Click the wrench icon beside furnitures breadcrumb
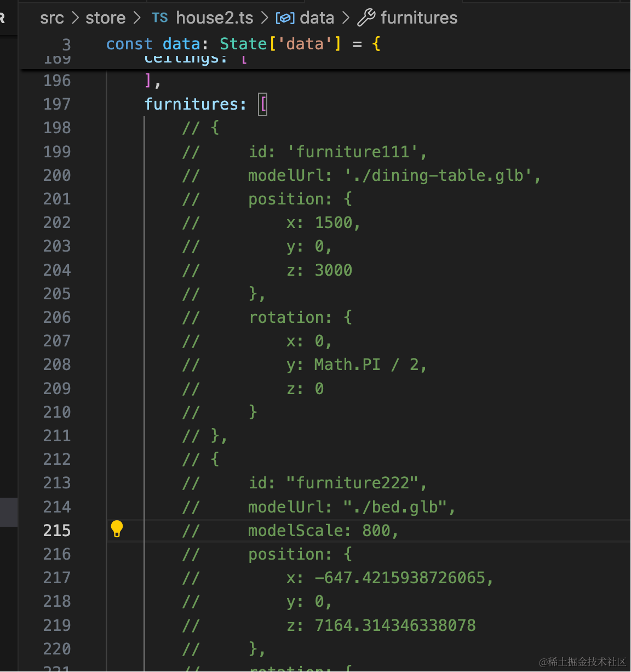Image resolution: width=631 pixels, height=672 pixels. [366, 18]
